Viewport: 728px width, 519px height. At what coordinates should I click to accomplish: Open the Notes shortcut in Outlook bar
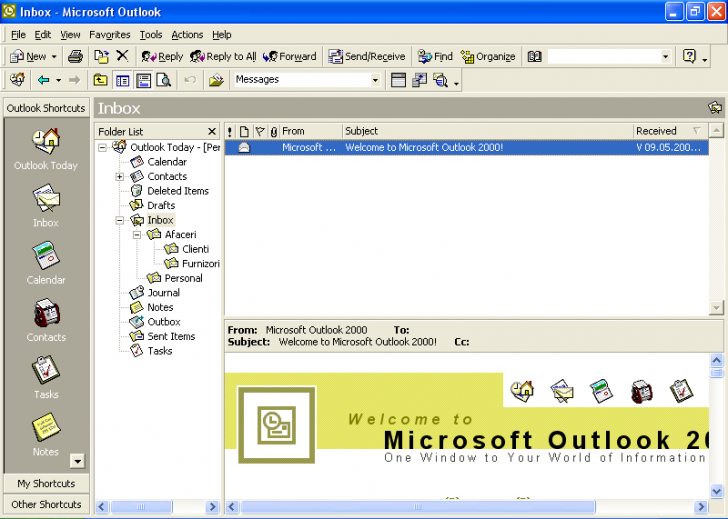46,427
